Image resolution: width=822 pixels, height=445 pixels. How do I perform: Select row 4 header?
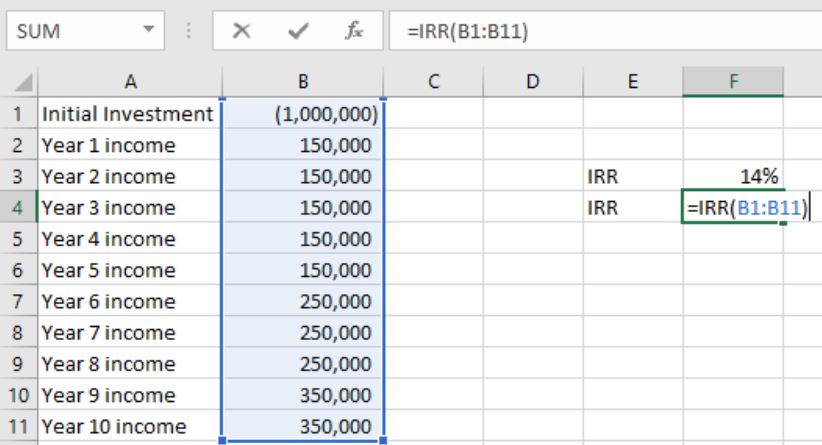pos(18,208)
